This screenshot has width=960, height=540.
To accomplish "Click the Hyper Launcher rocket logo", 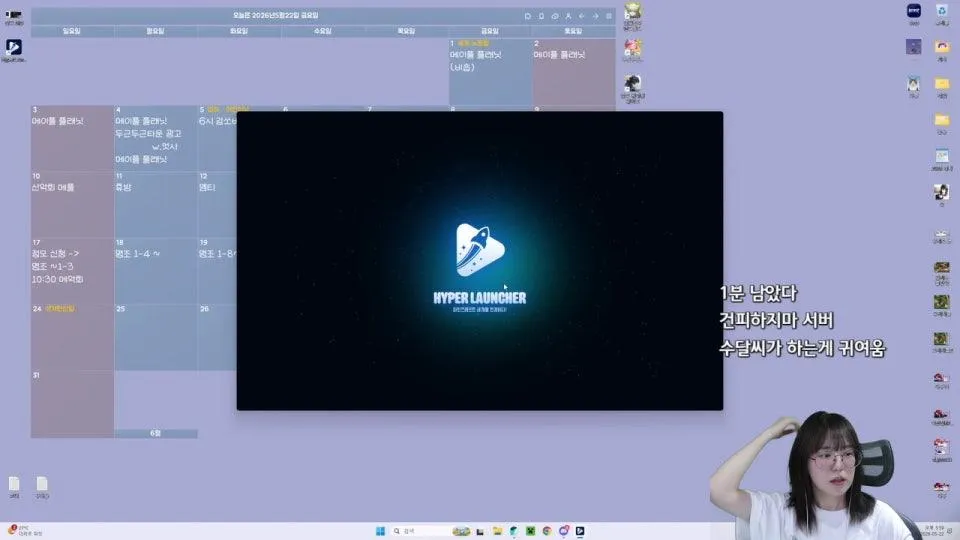I will [x=480, y=249].
